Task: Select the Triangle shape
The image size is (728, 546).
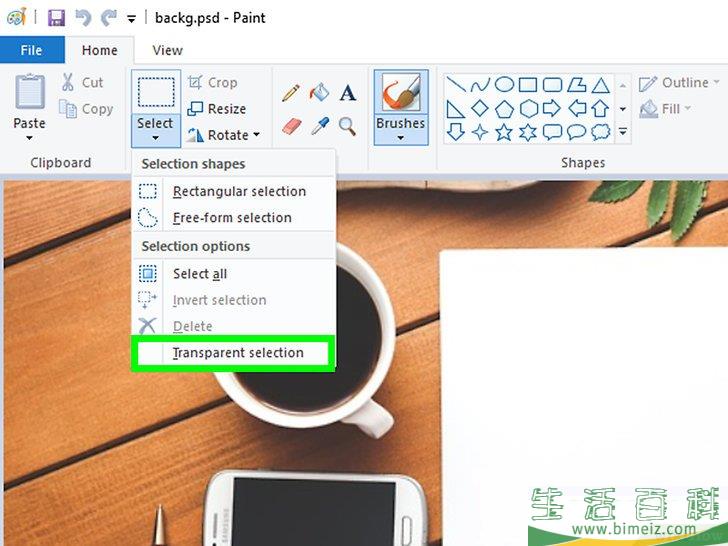Action: click(x=601, y=85)
